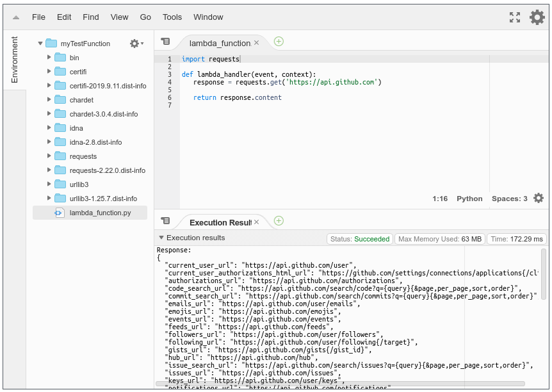The height and width of the screenshot is (392, 552).
Task: Click the fullscreen toggle icon
Action: point(515,17)
